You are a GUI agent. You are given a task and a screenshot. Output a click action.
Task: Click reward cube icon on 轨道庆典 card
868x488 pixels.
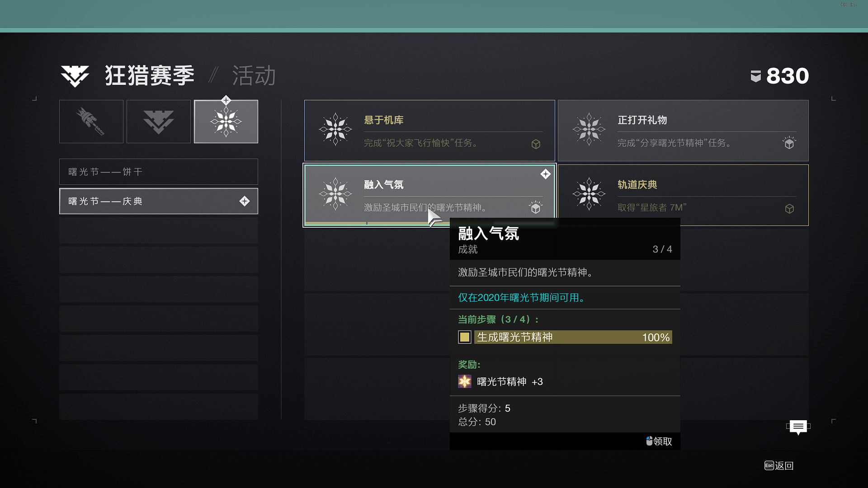pos(789,209)
